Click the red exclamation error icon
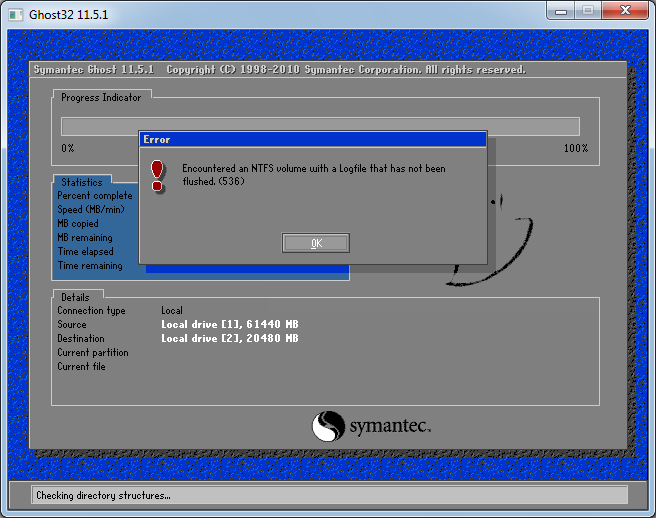The height and width of the screenshot is (518, 656). 157,176
